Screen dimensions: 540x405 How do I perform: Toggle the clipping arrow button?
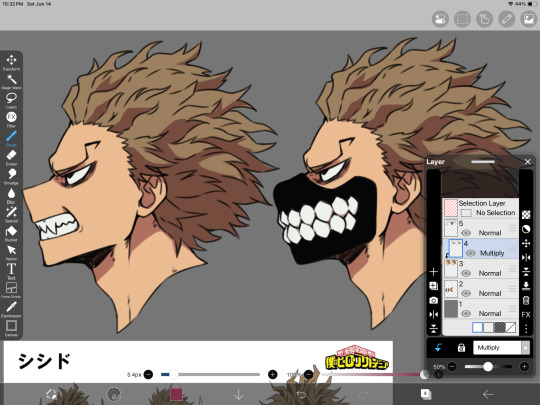[x=438, y=348]
